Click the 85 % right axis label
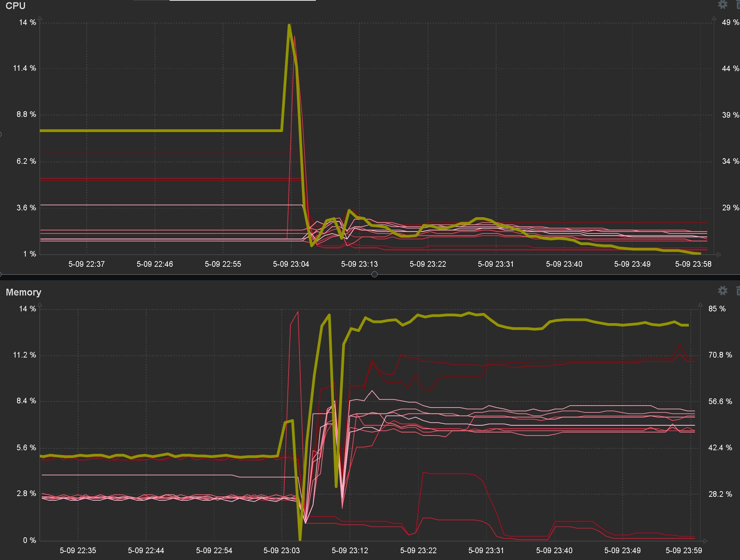740x560 pixels. tap(717, 309)
